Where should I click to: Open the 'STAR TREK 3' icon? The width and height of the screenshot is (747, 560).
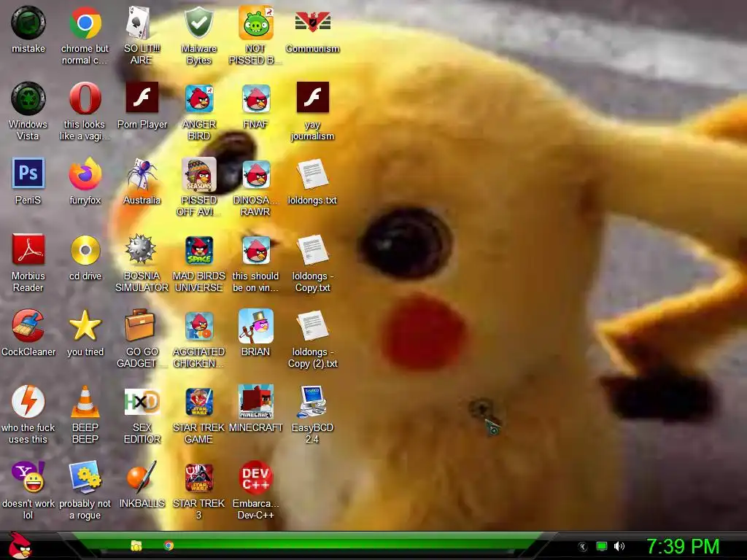click(x=198, y=477)
